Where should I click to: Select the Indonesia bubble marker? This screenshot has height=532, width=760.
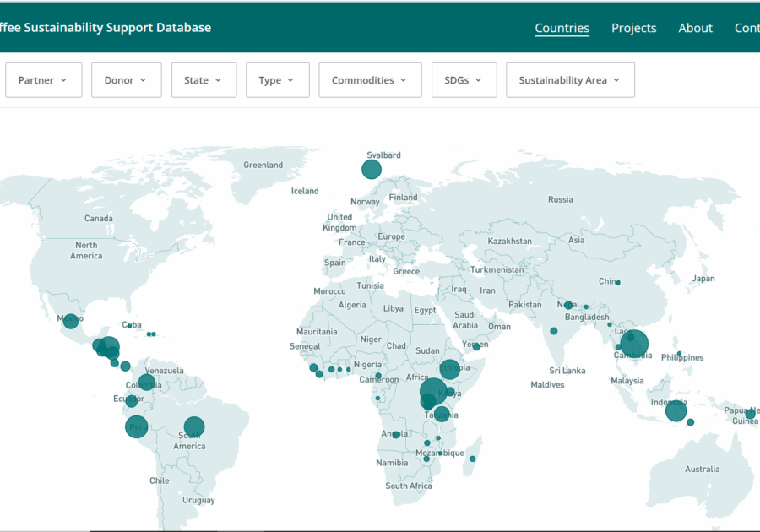click(676, 410)
